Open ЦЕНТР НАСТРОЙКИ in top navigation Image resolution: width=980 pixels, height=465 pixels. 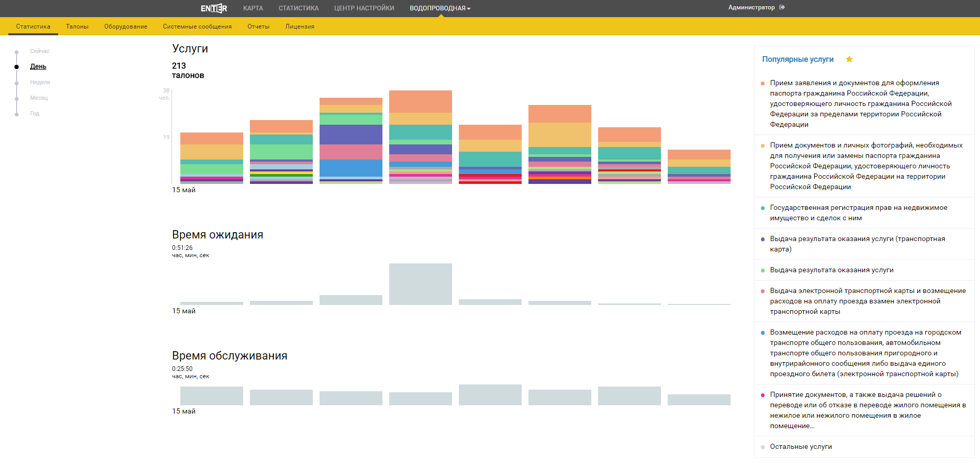(x=364, y=8)
